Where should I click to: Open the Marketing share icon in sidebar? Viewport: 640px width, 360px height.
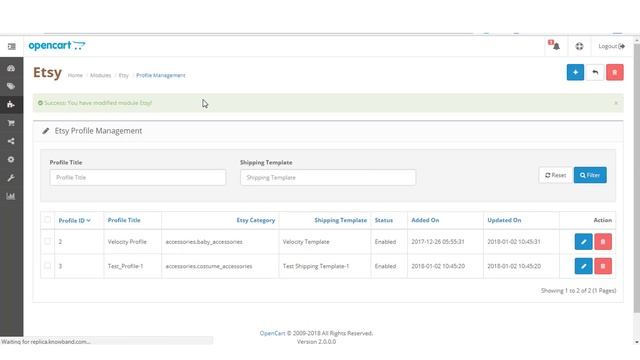coord(11,141)
